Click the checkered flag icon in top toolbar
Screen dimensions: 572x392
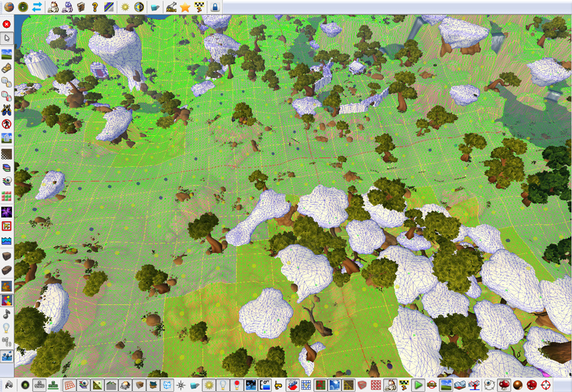(x=199, y=7)
